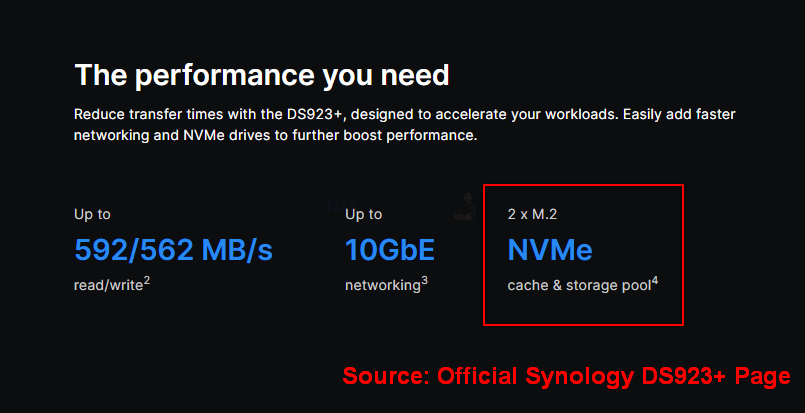Select the 592/562 MB/s speed figure

click(x=173, y=250)
